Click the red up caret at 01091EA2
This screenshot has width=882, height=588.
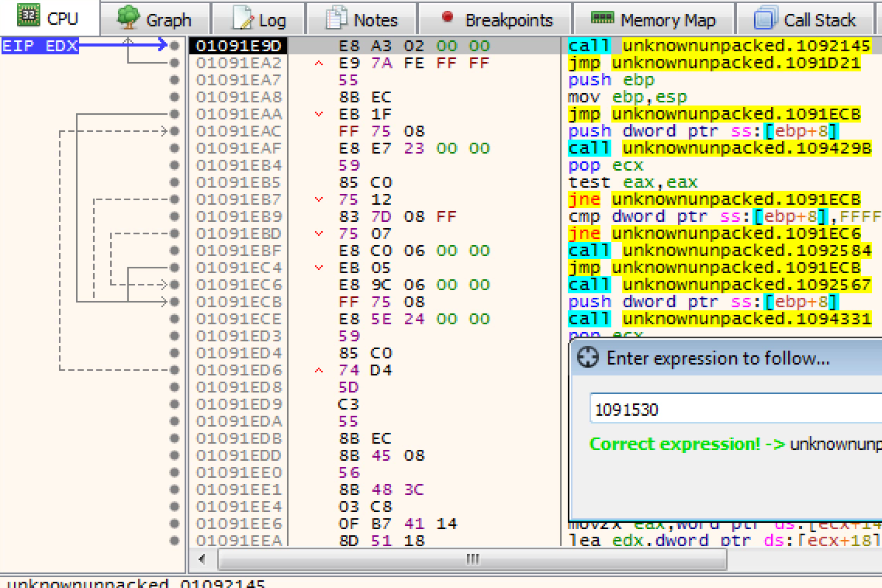[319, 64]
